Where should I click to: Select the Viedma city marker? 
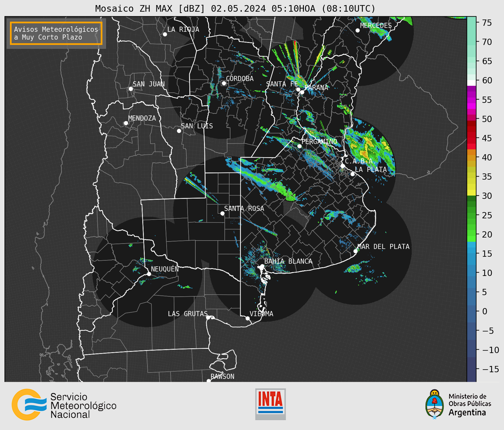coord(247,318)
